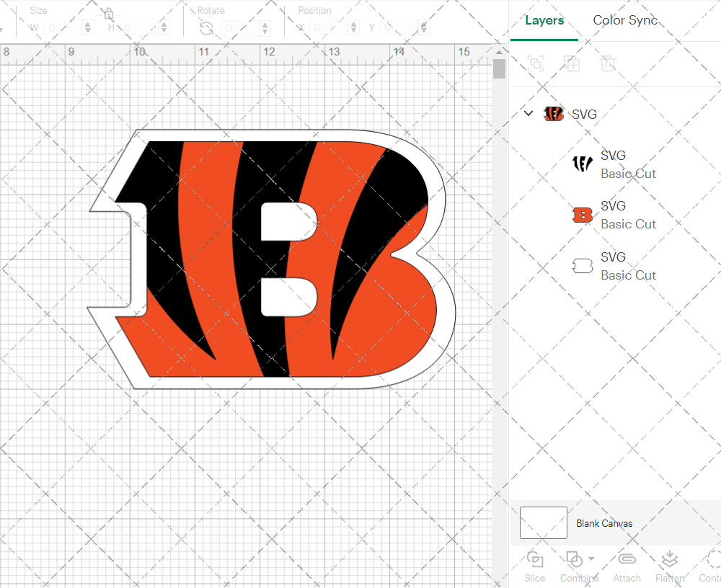Collapse the SVG group chevron
Viewport: 721px width, 588px height.
(528, 113)
